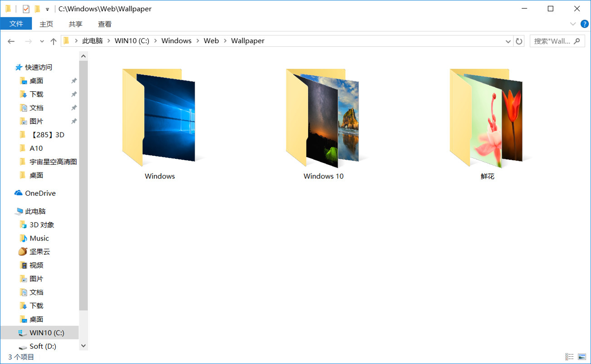Click the search magnifier icon
The width and height of the screenshot is (591, 364).
576,41
